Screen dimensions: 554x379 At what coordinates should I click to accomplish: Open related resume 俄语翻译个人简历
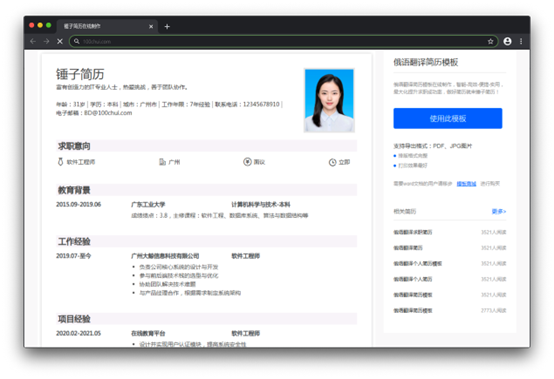[x=413, y=279]
